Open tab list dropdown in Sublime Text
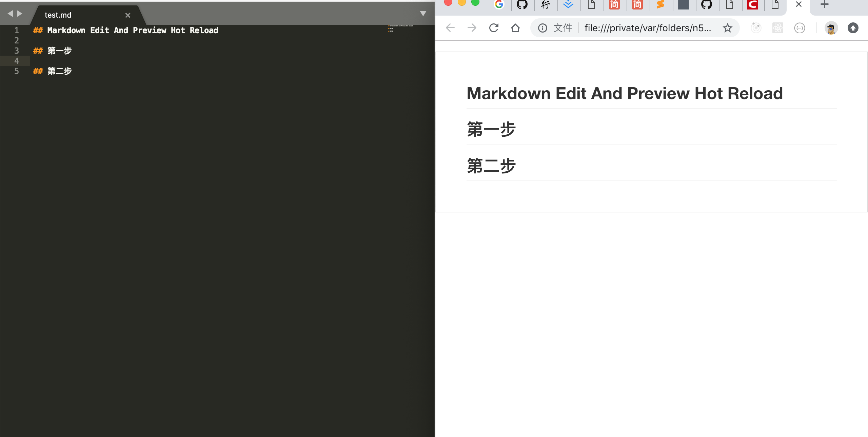This screenshot has height=437, width=868. click(423, 14)
